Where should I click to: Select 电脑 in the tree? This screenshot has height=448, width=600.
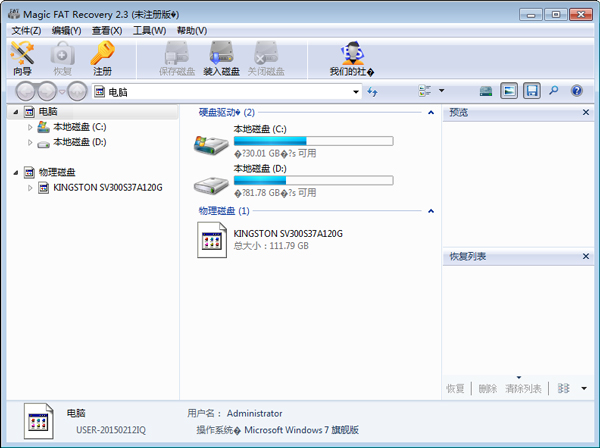coord(48,112)
